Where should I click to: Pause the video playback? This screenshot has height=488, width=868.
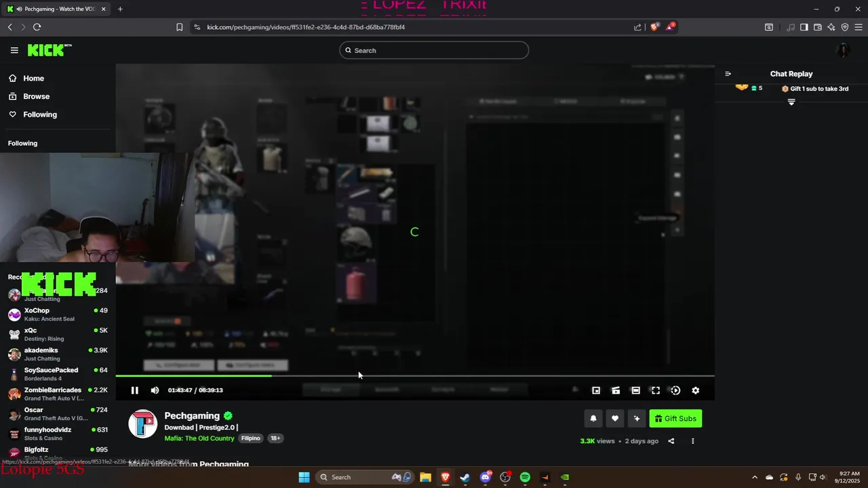coord(134,390)
